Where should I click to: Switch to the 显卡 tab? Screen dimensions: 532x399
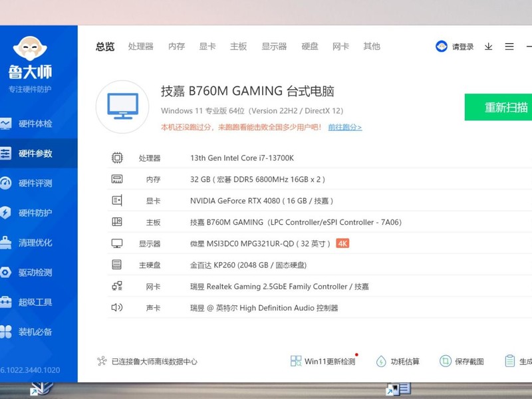pos(207,47)
